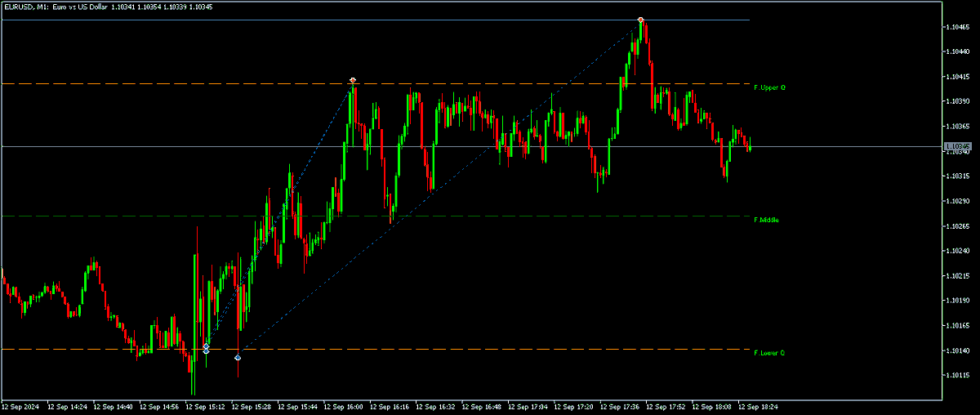Click the 12 Sep 14:24 time label
Image resolution: width=980 pixels, height=415 pixels.
[68, 406]
